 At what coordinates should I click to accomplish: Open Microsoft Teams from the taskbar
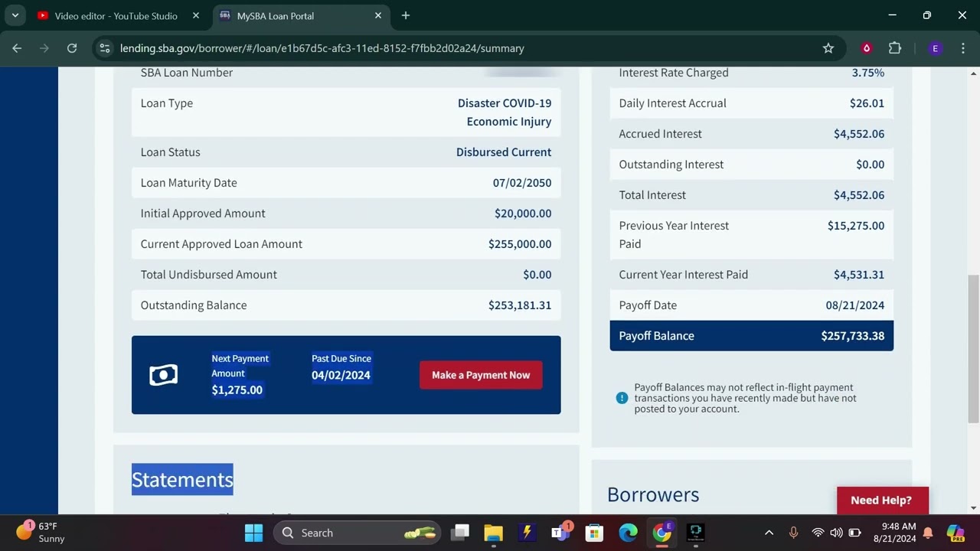pyautogui.click(x=561, y=533)
